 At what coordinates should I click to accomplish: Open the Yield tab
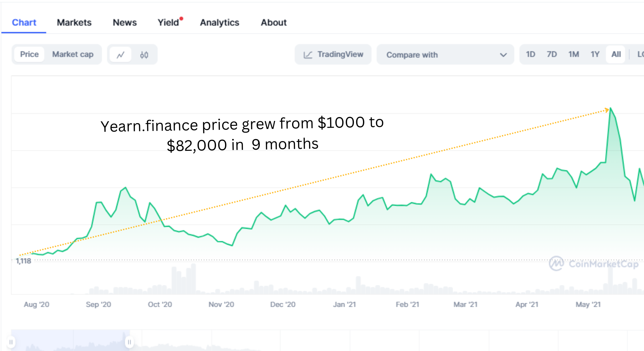click(x=168, y=22)
